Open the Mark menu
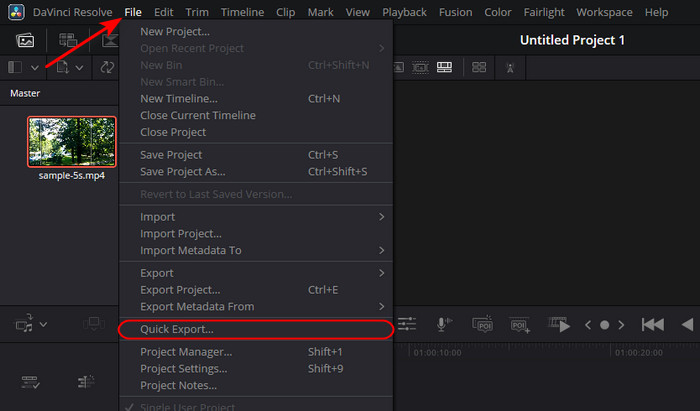Viewport: 700px width, 411px height. point(321,12)
